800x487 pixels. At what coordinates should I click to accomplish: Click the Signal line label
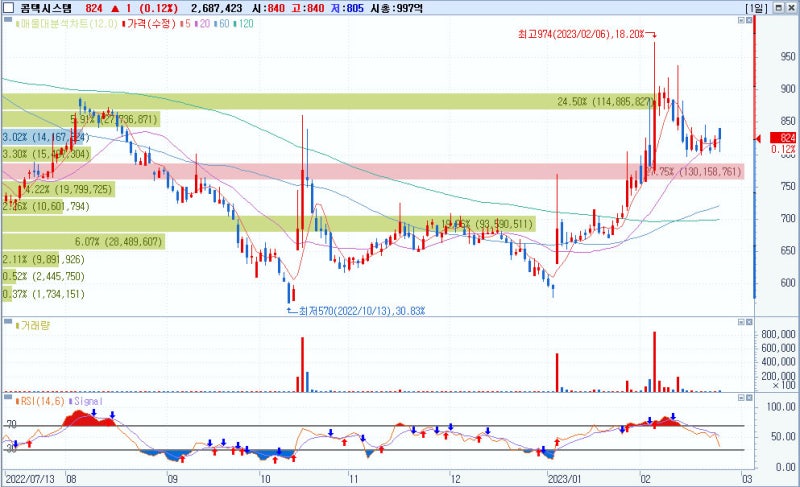86,401
